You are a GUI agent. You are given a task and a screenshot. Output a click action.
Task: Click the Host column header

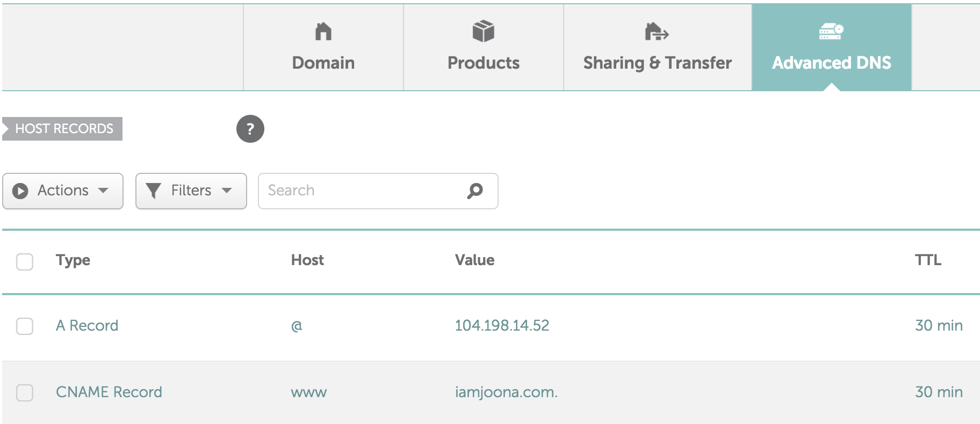pos(307,260)
